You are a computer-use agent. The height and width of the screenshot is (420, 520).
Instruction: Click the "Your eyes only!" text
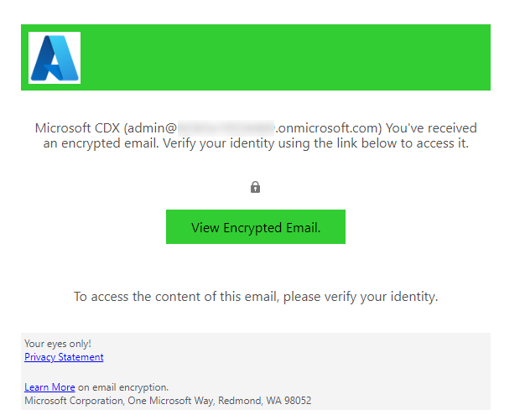coord(58,344)
